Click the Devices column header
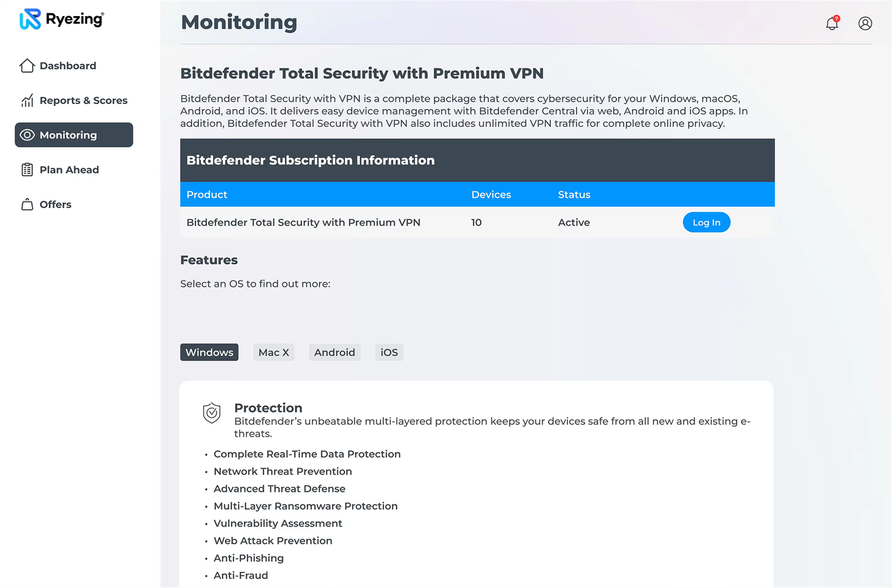The height and width of the screenshot is (588, 892). (491, 195)
